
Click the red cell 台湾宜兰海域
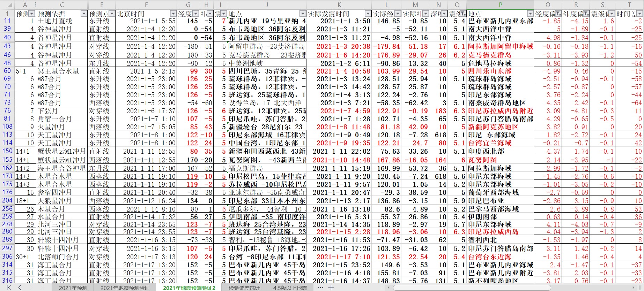click(x=500, y=143)
